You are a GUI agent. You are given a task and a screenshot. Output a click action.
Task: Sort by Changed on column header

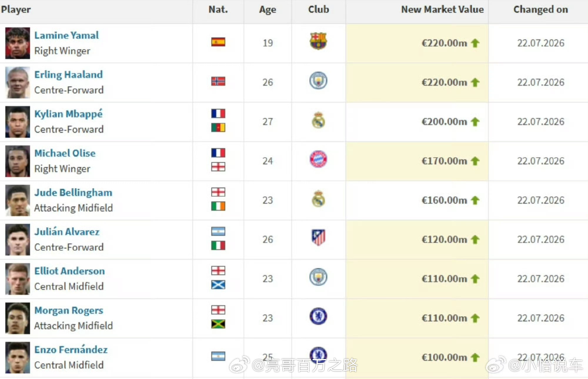coord(541,9)
